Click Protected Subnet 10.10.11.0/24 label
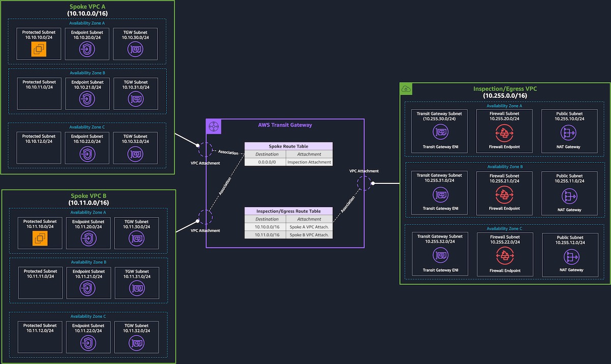 click(39, 85)
